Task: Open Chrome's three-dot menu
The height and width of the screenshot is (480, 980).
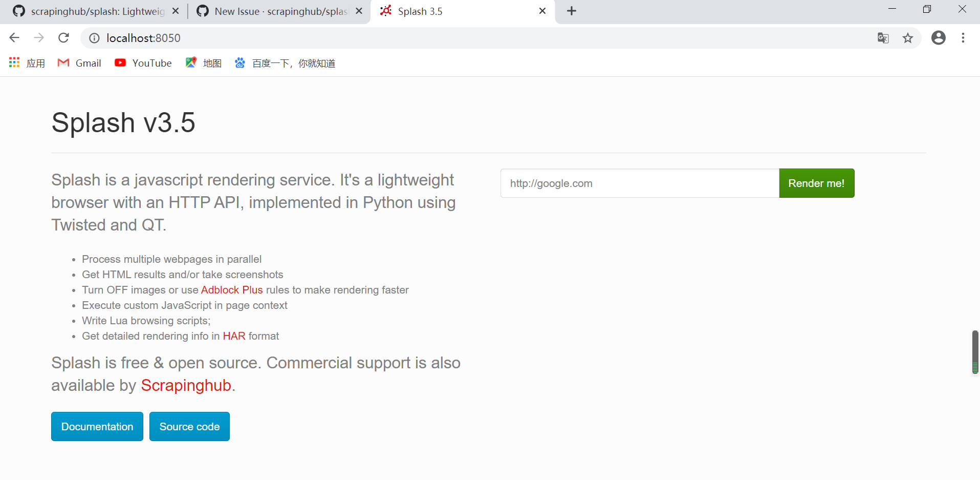Action: coord(963,38)
